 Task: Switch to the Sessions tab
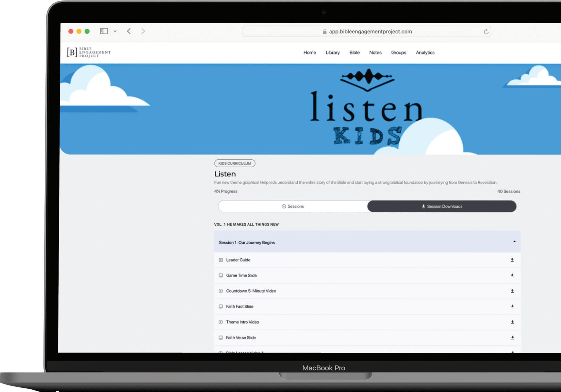[293, 206]
